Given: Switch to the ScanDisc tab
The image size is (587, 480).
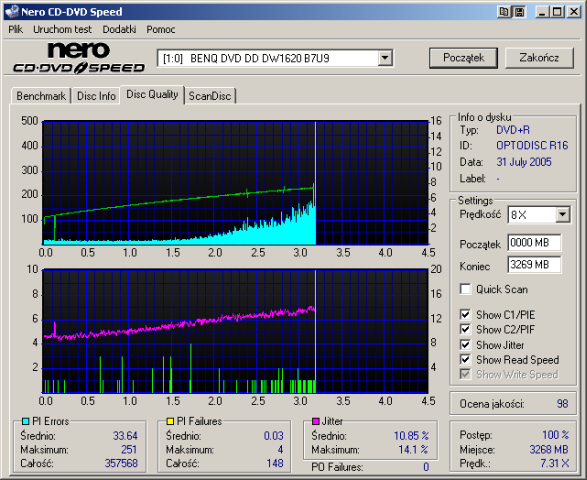Looking at the screenshot, I should 210,96.
